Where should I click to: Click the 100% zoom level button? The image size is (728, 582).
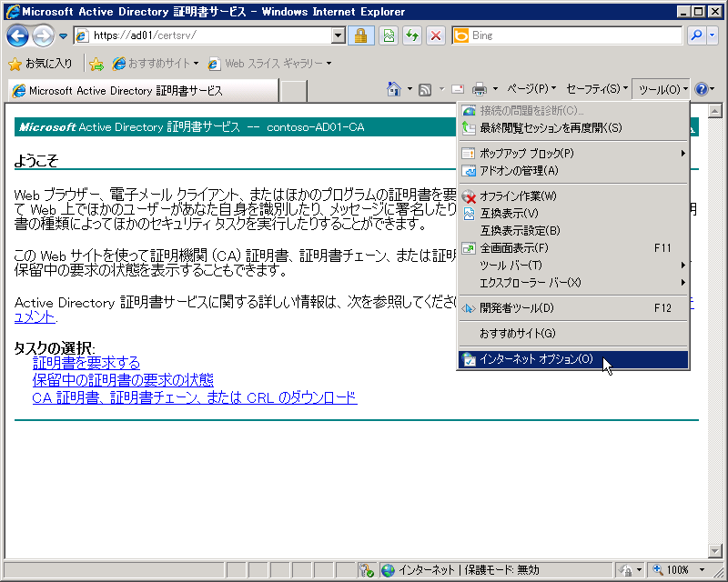click(x=672, y=570)
